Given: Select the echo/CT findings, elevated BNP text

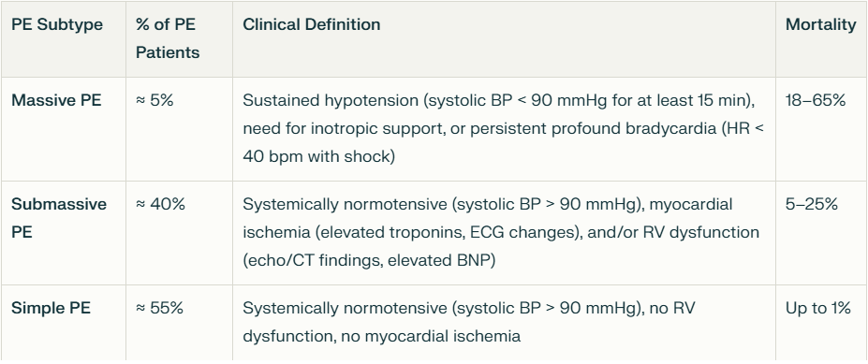Looking at the screenshot, I should tap(369, 260).
